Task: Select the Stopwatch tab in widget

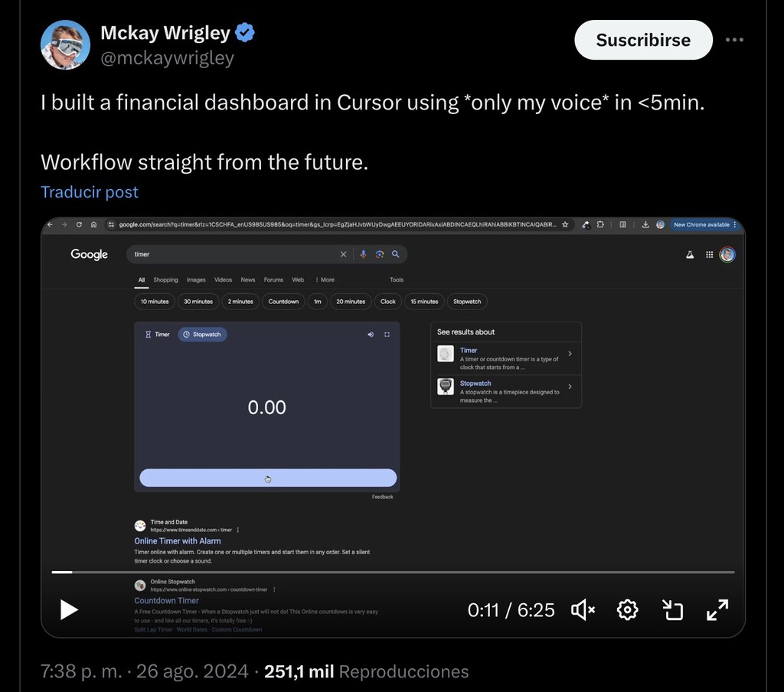Action: tap(202, 335)
